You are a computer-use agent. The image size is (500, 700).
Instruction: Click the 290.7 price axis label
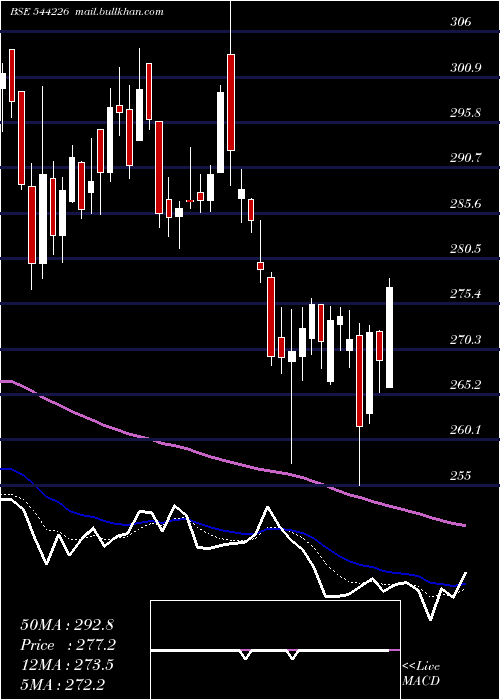[465, 158]
